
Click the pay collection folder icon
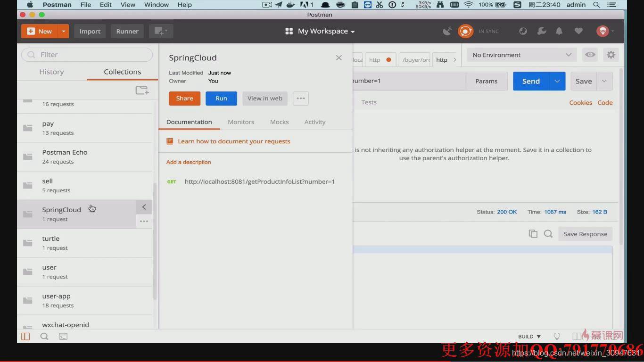click(28, 128)
